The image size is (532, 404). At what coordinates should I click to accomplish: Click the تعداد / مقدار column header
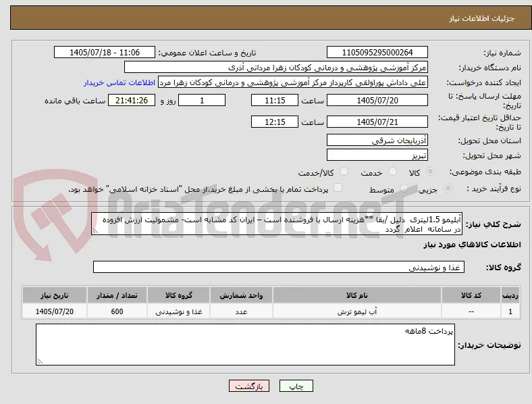pyautogui.click(x=117, y=295)
